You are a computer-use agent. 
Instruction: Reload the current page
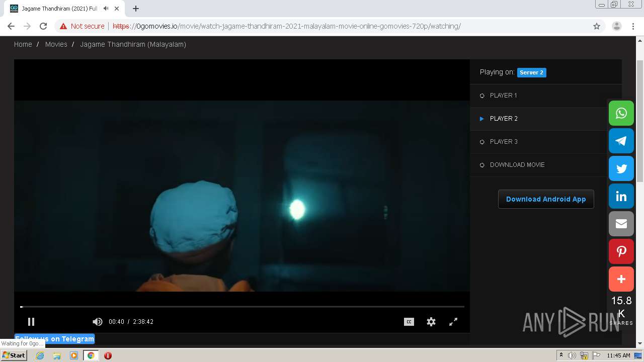(43, 26)
